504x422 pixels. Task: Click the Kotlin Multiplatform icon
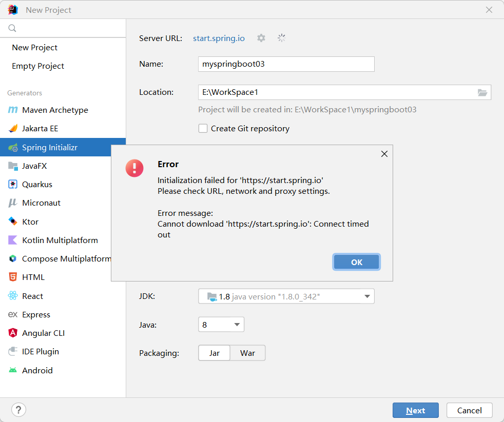point(13,240)
